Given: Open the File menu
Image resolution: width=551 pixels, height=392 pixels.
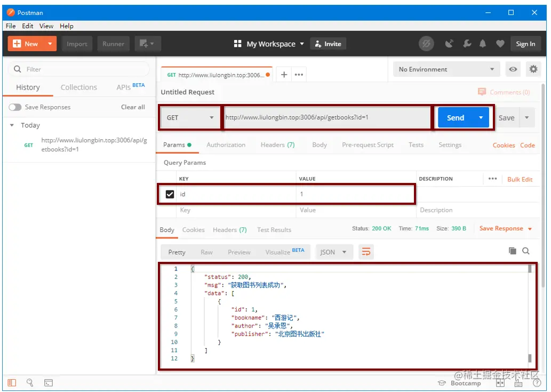Looking at the screenshot, I should 11,26.
